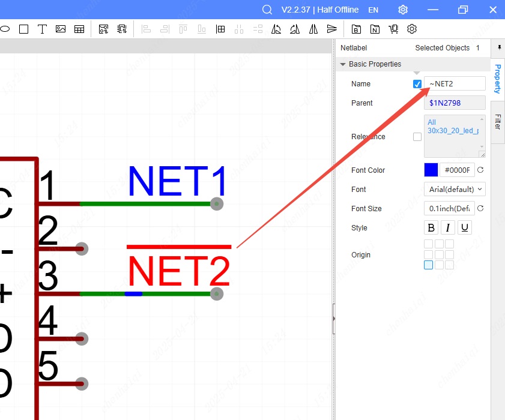Insert a table from the toolbar

[79, 29]
